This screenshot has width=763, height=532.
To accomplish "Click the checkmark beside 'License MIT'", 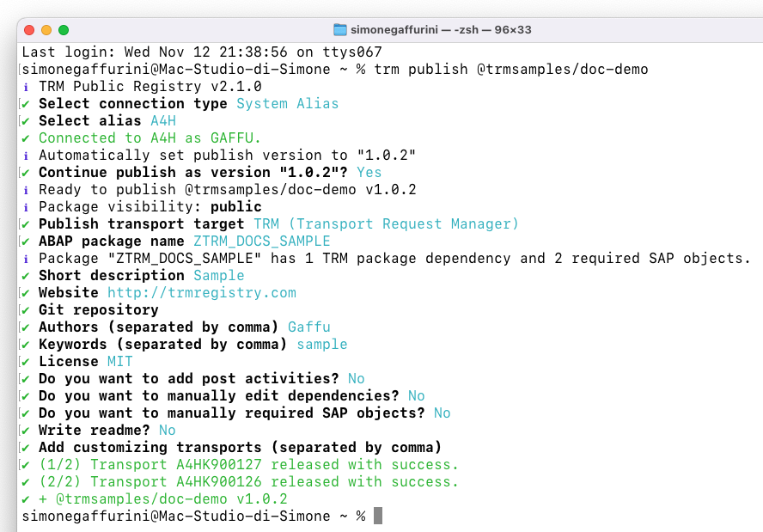I will coord(26,362).
